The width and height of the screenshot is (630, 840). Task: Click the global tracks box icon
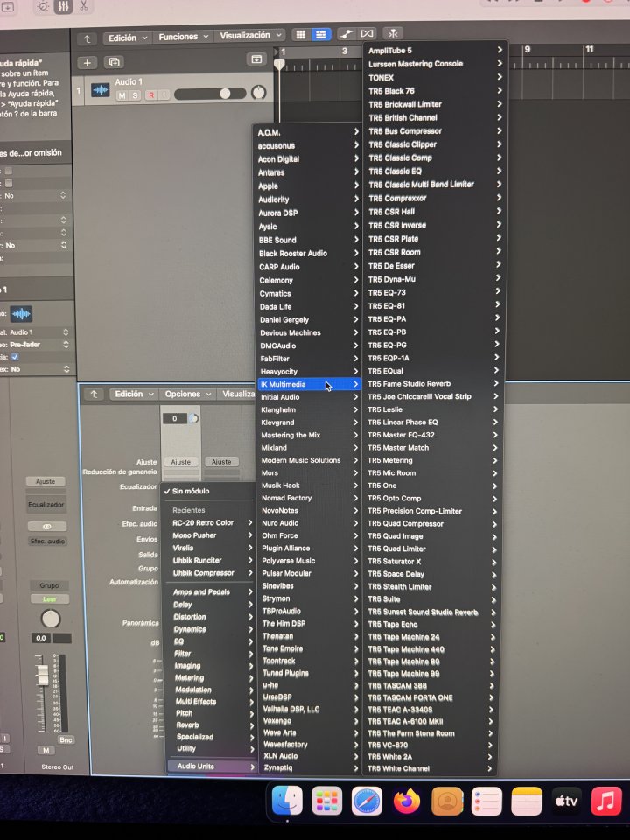tap(256, 59)
